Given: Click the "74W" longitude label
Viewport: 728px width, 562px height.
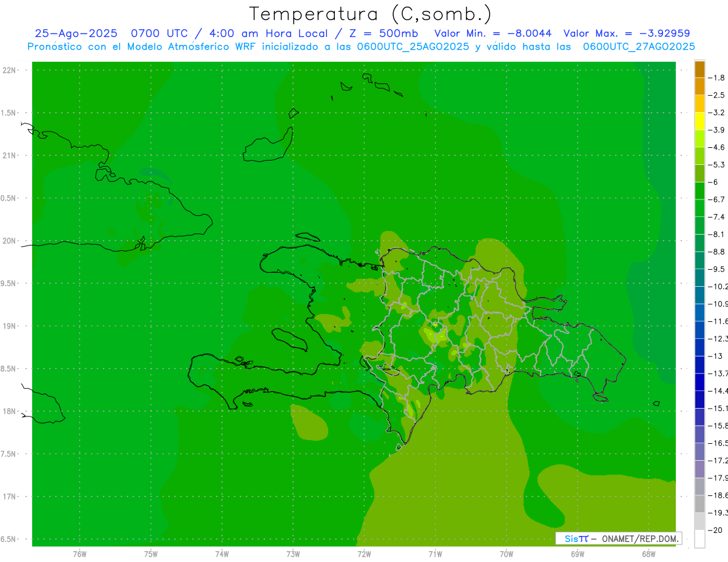Looking at the screenshot, I should pyautogui.click(x=222, y=554).
